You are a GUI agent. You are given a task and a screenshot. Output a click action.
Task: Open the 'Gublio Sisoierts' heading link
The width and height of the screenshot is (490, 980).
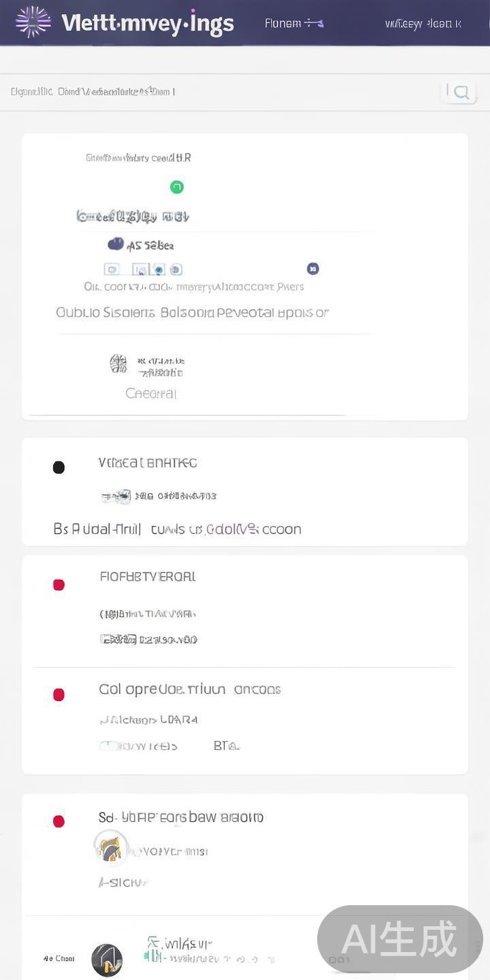[192, 313]
